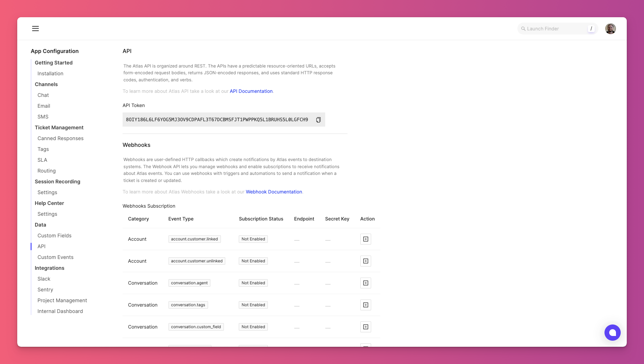Click the Webhooks section heading
Image resolution: width=644 pixels, height=364 pixels.
point(136,145)
